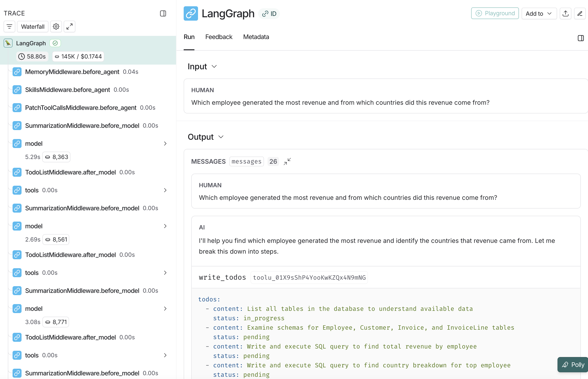Open SkillsMiddleware.before_agent run

pyautogui.click(x=68, y=89)
